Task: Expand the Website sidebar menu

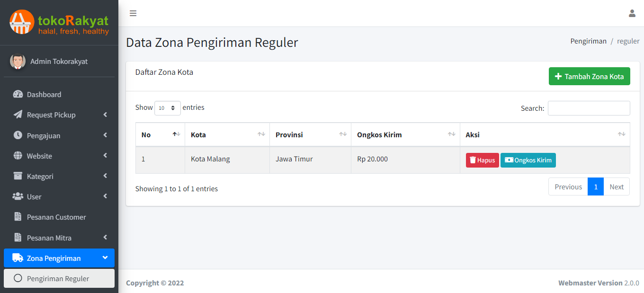Action: point(39,156)
